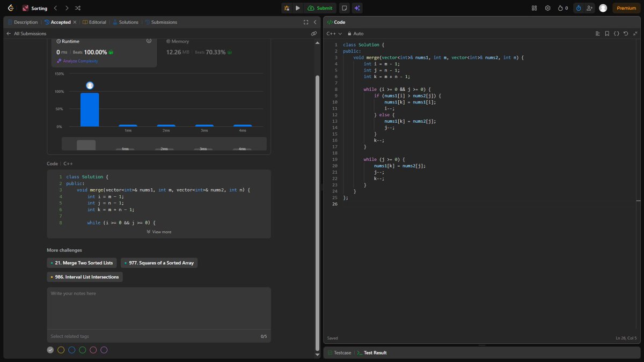Pick a random problem with shuffle icon

pos(78,8)
